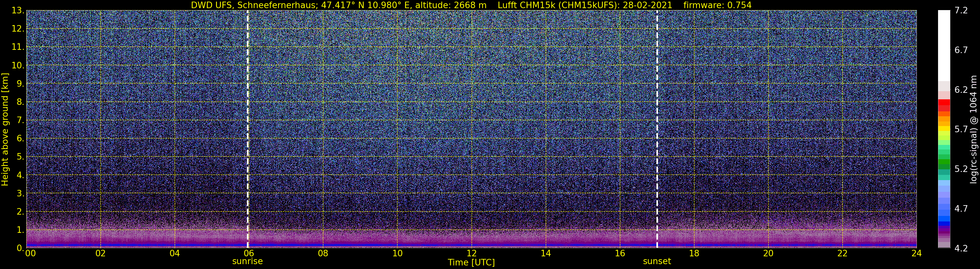
Task: Click the sunrise dashed vertical line
Action: tap(248, 129)
